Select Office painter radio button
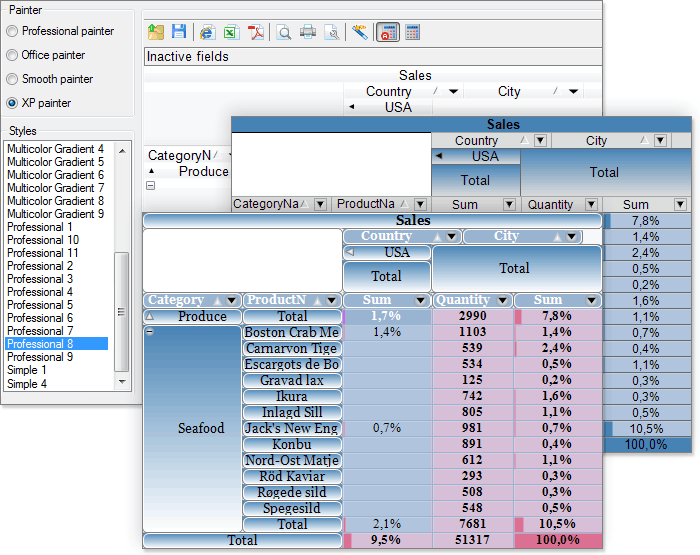The image size is (700, 555). [12, 55]
